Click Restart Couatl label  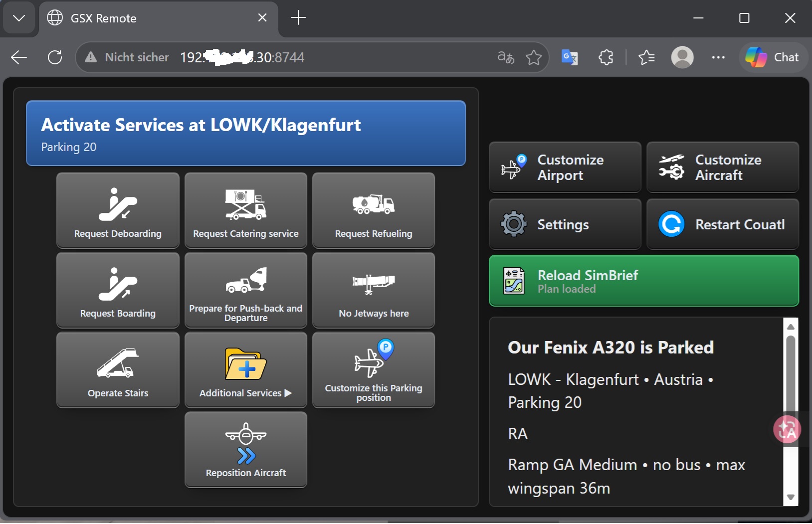pos(740,224)
